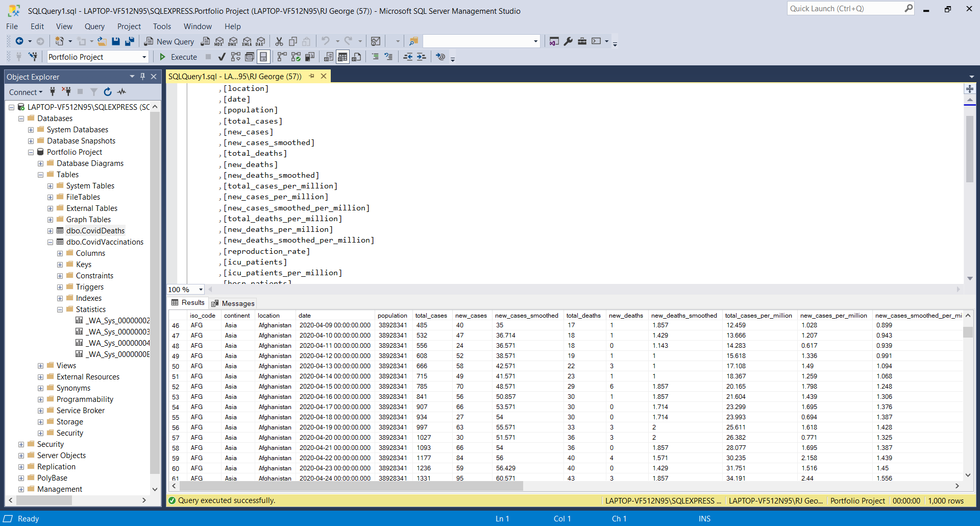980x526 pixels.
Task: Toggle Include Client Statistics
Action: coord(309,57)
